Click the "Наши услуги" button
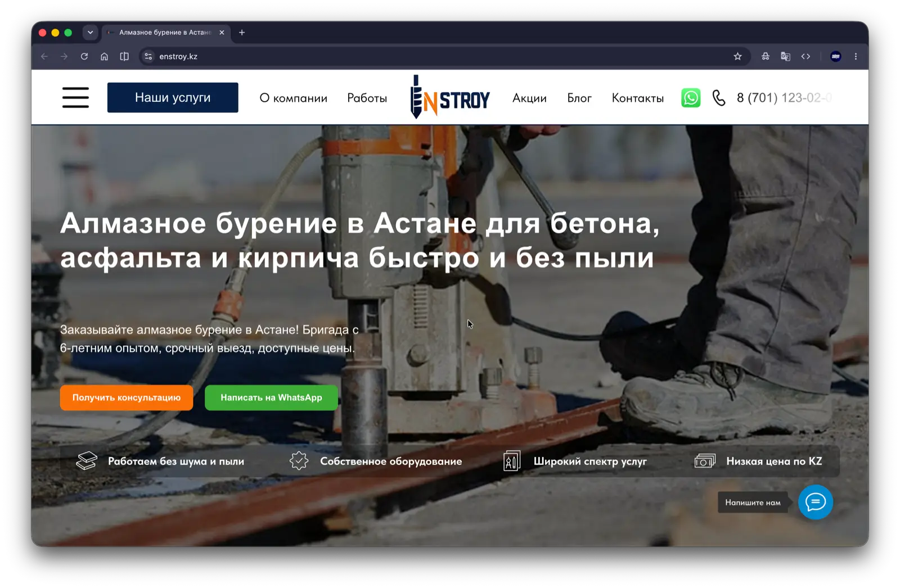The height and width of the screenshot is (588, 900). 173,97
